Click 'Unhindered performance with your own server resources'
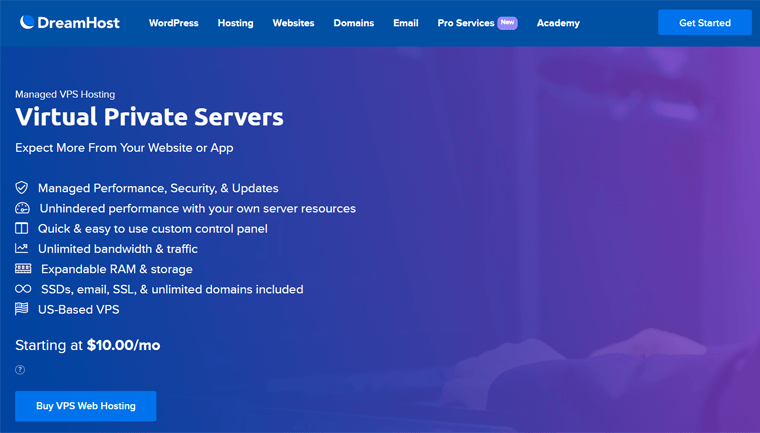Viewport: 760px width, 433px height. coord(198,208)
